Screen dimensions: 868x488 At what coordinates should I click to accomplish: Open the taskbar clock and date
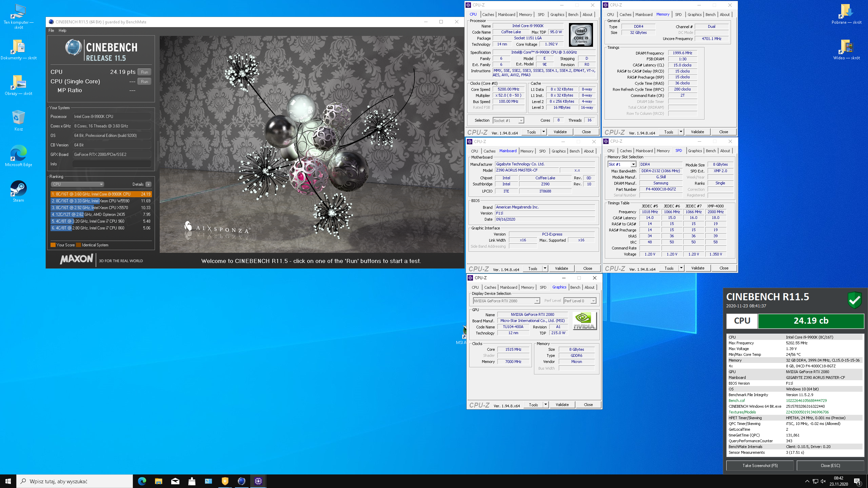839,481
